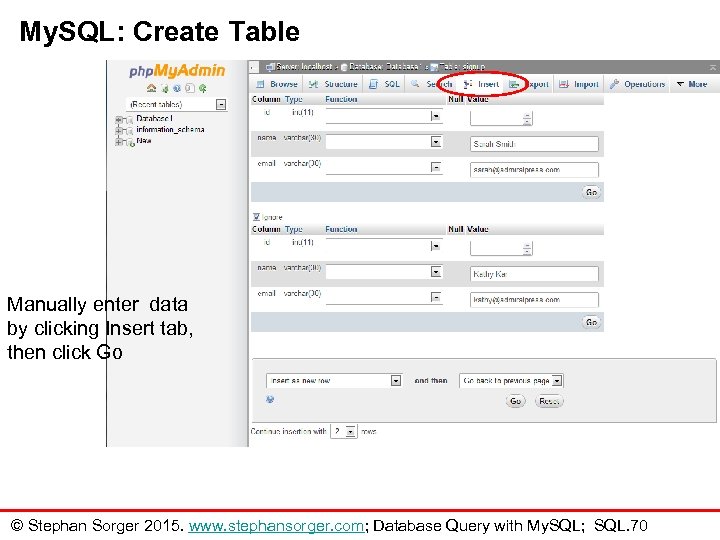Click the Browse tab icon
720x540 pixels.
pyautogui.click(x=260, y=84)
